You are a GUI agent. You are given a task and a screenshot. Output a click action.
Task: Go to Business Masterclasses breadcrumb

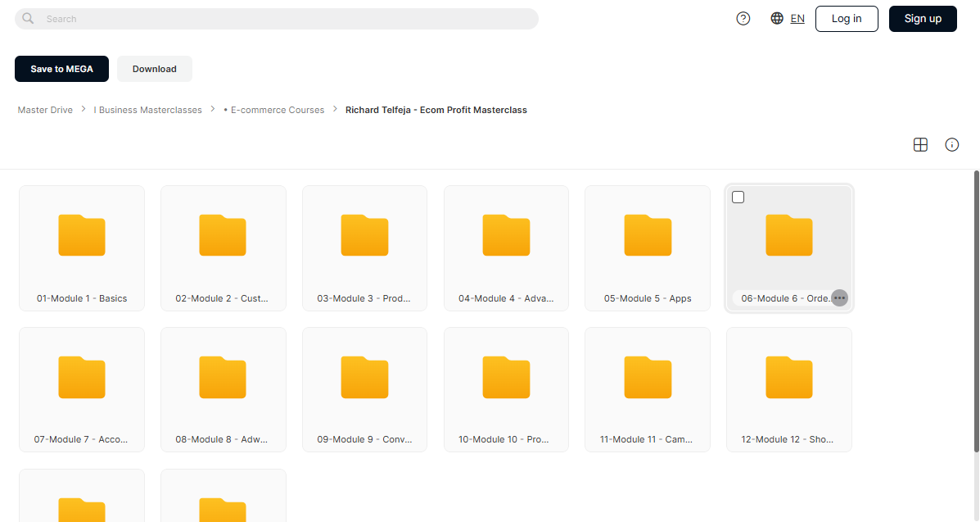point(148,110)
